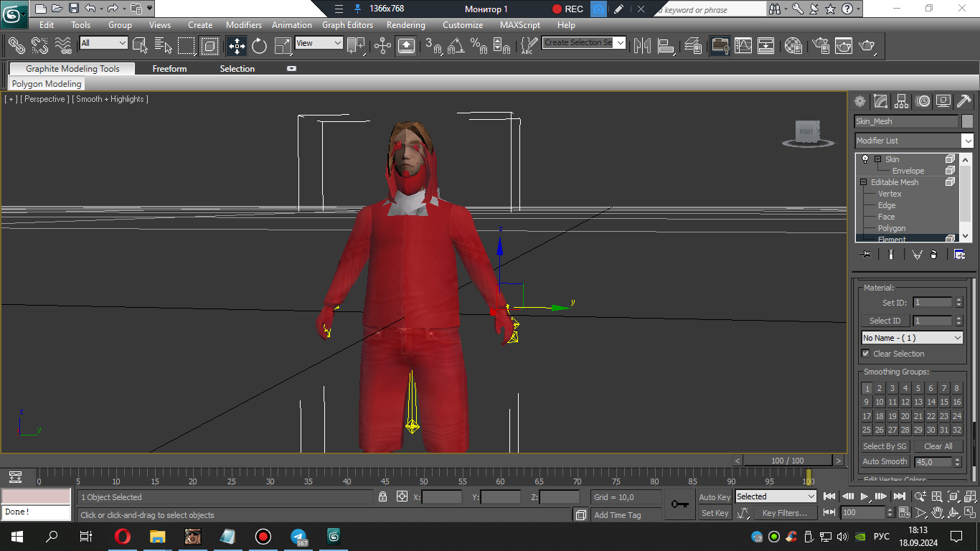Click the Skin_Mesh object color swatch

coord(967,121)
